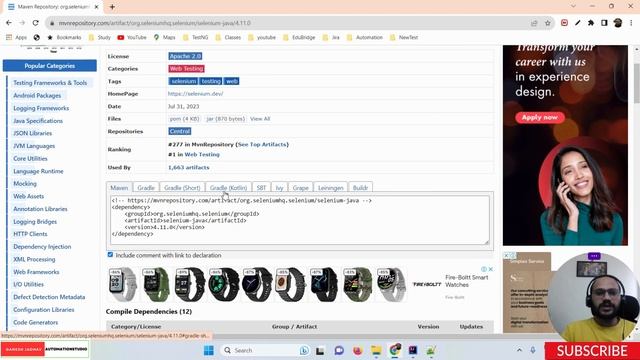The image size is (640, 360).
Task: Go back with the browser back arrow
Action: (x=9, y=23)
